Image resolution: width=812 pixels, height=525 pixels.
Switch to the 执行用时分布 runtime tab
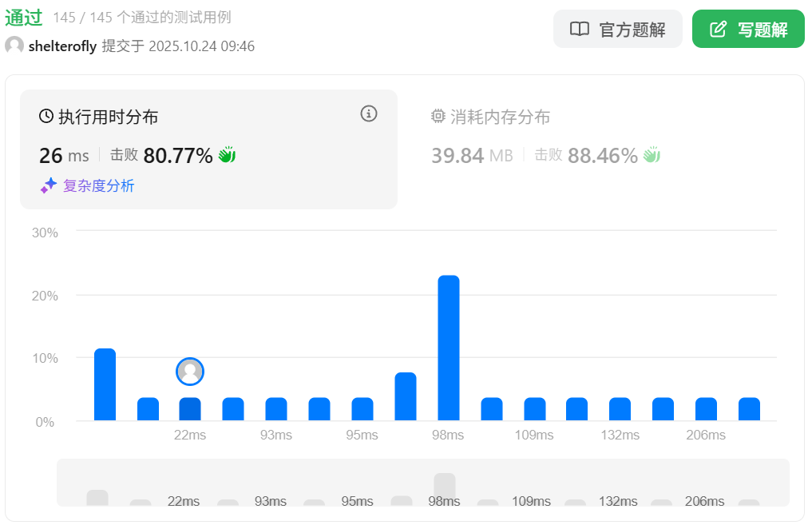click(108, 117)
